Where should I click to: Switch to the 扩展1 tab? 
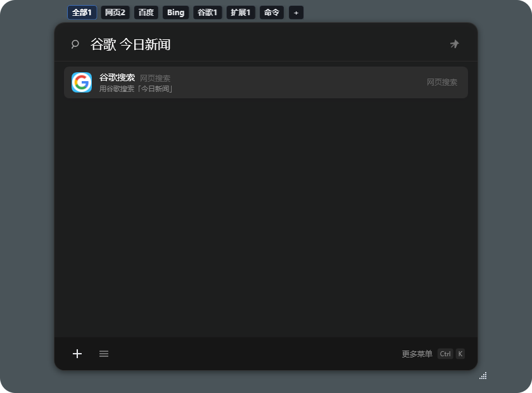(x=241, y=12)
